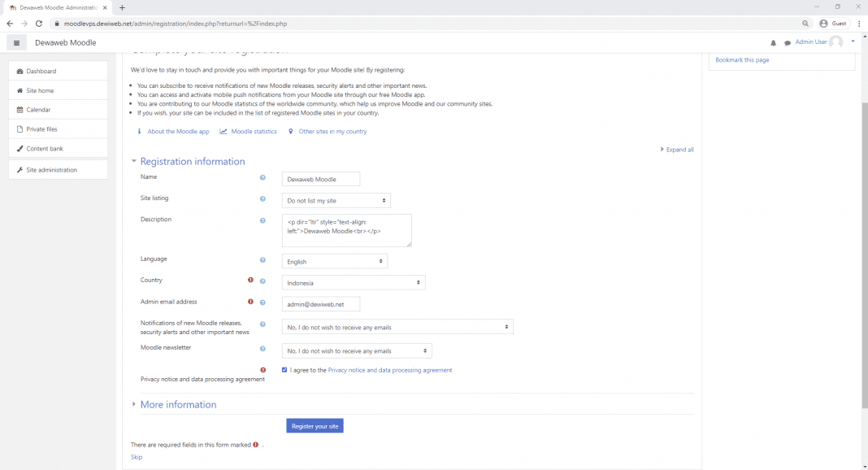This screenshot has height=470, width=868.
Task: Open About the Moodle app link
Action: (178, 132)
